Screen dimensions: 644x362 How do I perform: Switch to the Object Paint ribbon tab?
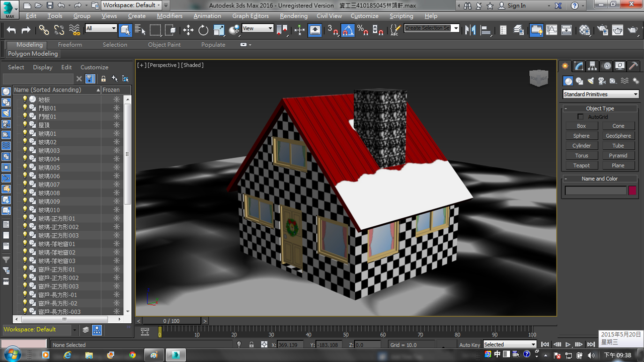click(164, 45)
